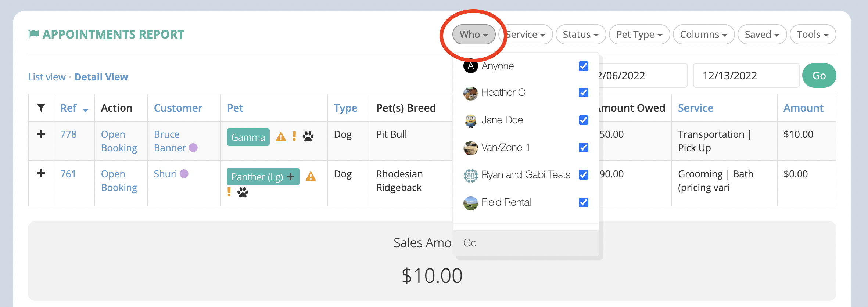Toggle the Field Rental checkbox

point(584,202)
